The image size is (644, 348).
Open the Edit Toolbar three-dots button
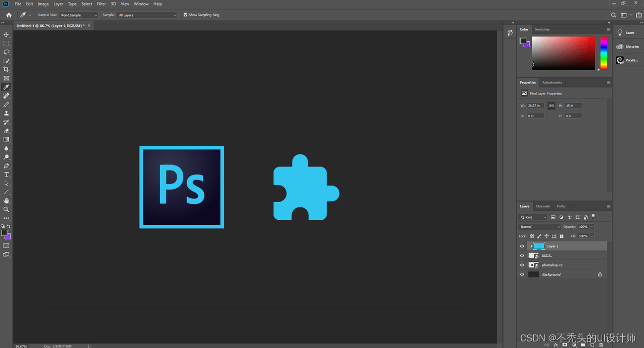click(x=7, y=218)
